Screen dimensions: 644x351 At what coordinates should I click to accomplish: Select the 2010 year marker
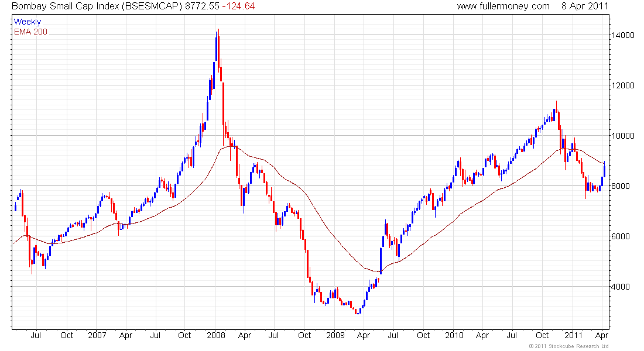tap(454, 335)
